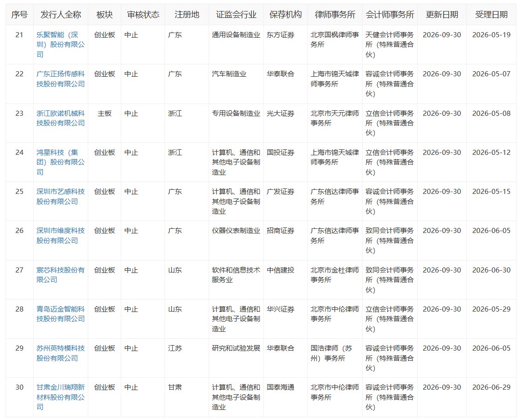Select the 受理日期 column header
This screenshot has width=522, height=420.
tap(491, 15)
